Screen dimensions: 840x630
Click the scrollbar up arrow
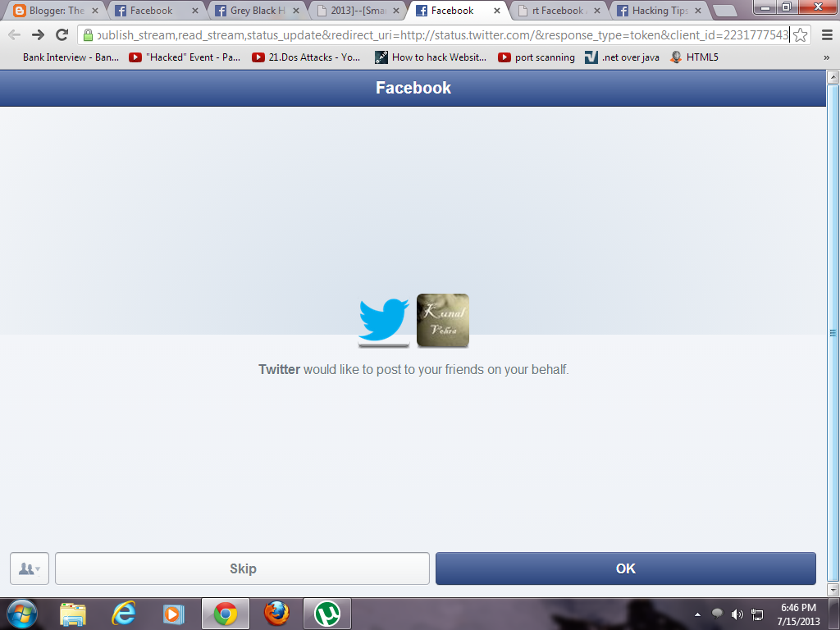[833, 76]
